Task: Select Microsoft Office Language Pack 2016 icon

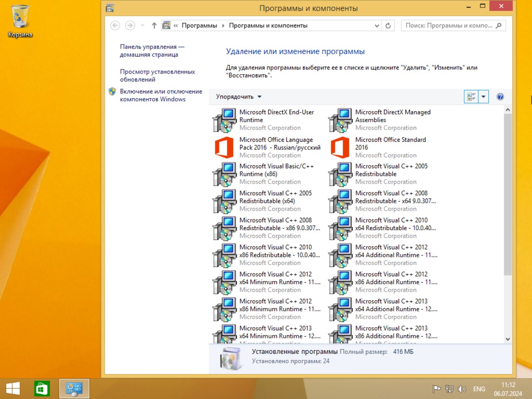Action: click(224, 148)
